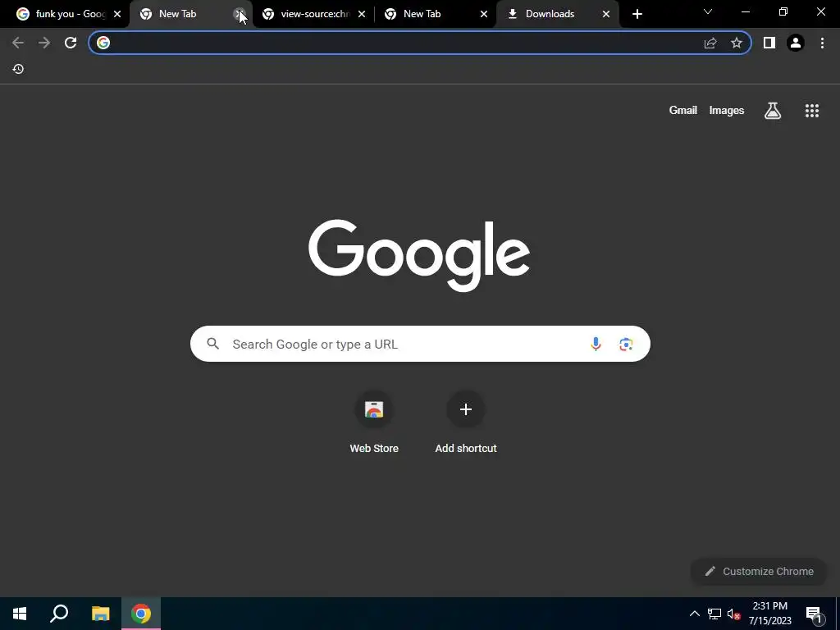The width and height of the screenshot is (840, 630).
Task: Open File Explorer from taskbar
Action: point(100,614)
